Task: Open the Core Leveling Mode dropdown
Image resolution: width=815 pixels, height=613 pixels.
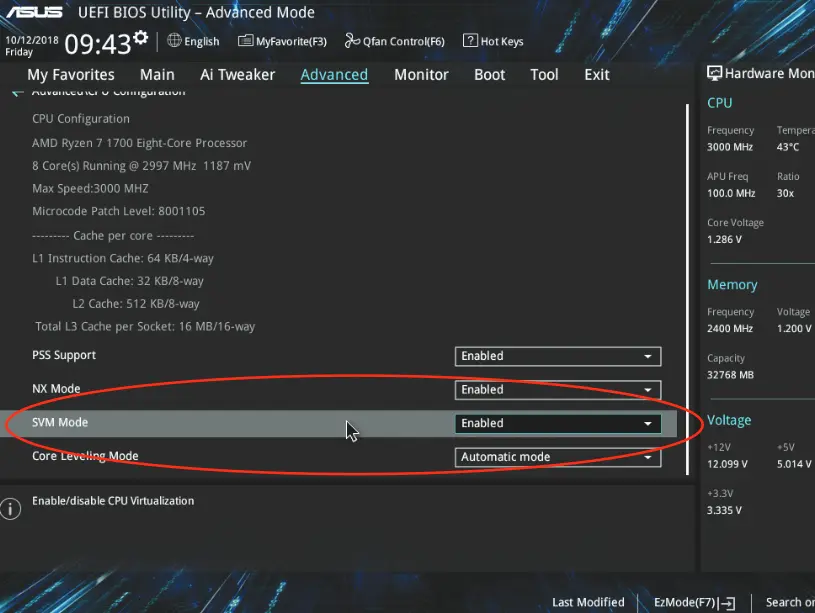Action: [x=557, y=457]
